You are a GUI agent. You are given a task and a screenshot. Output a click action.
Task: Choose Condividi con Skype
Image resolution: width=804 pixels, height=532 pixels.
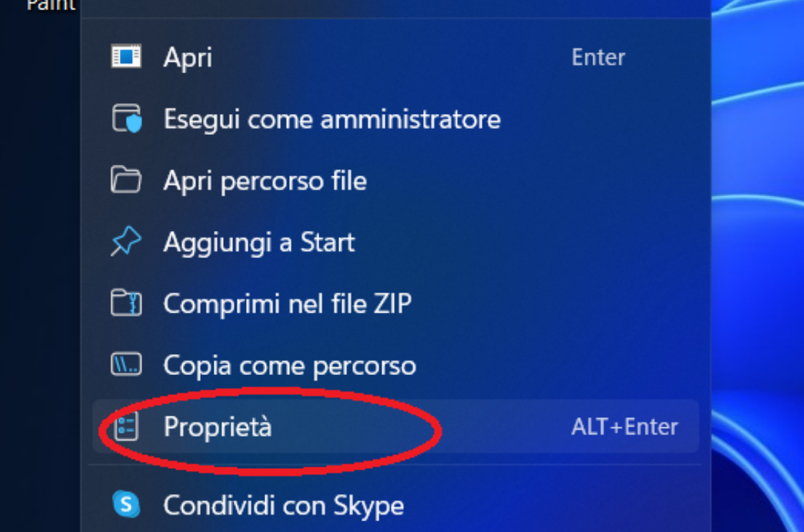283,505
